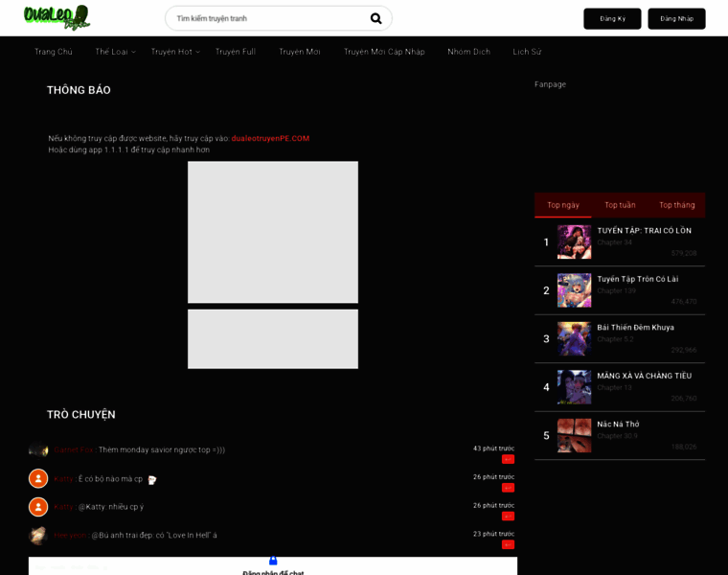Open thumbnail of rank 1 comic

pyautogui.click(x=575, y=242)
